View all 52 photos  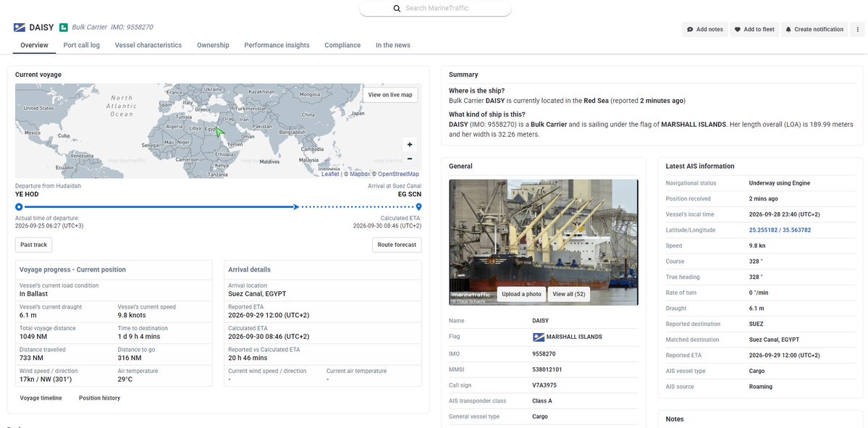click(x=568, y=294)
